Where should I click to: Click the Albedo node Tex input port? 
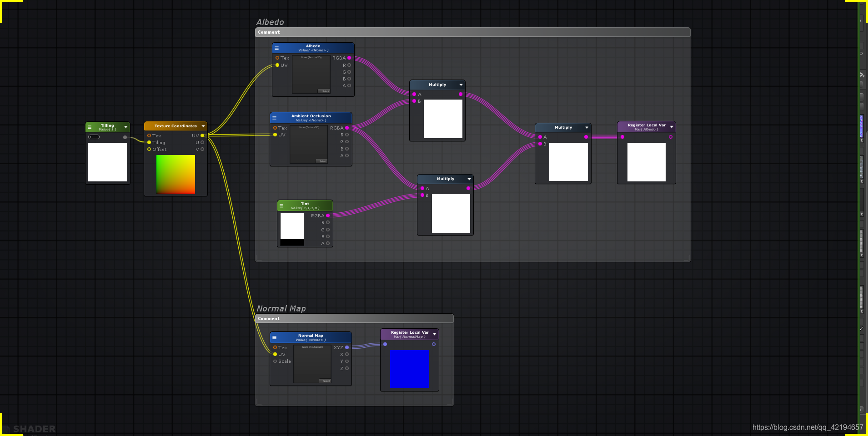click(x=277, y=58)
